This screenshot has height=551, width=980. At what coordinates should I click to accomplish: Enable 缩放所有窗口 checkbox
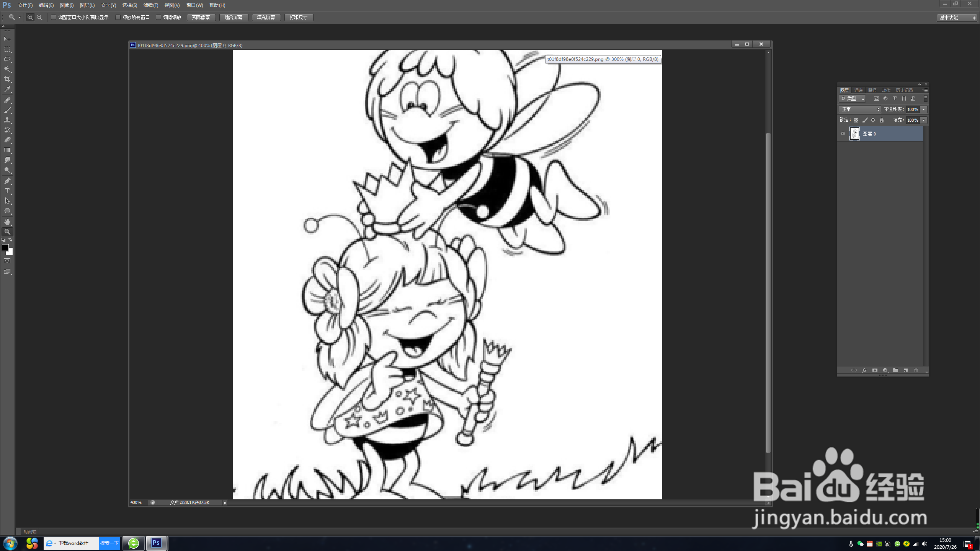click(x=118, y=17)
